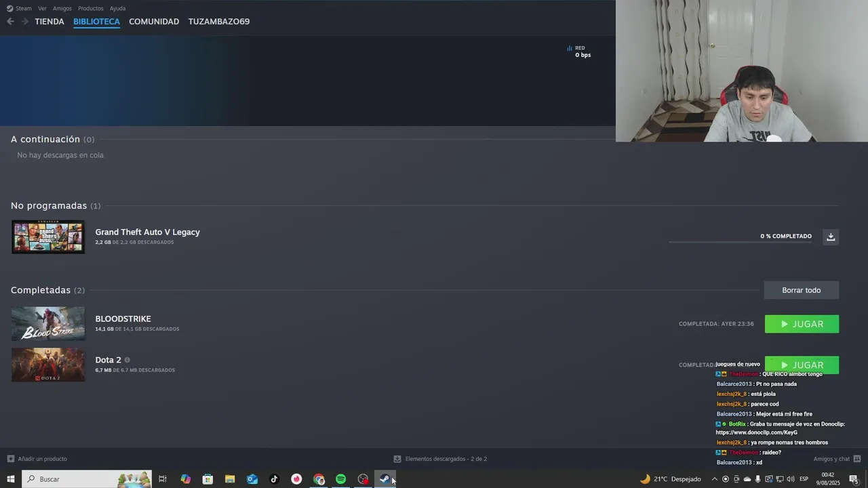Open the Amigos menu
Viewport: 868px width, 488px height.
click(62, 8)
